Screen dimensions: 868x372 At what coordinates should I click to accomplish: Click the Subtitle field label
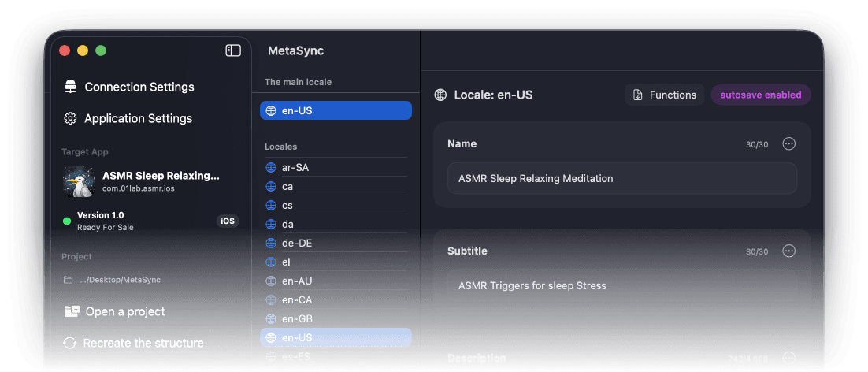point(467,251)
